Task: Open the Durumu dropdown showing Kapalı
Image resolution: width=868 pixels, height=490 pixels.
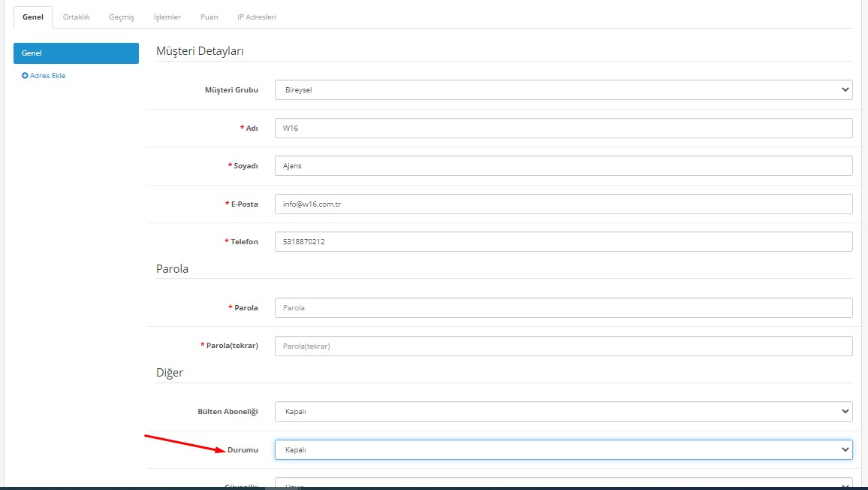Action: 563,449
